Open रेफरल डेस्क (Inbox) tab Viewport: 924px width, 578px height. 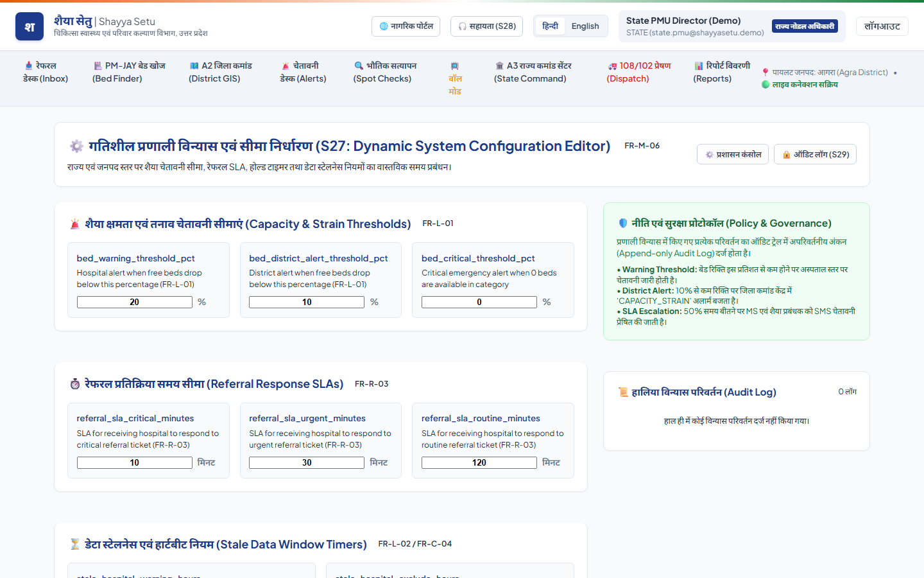pyautogui.click(x=46, y=72)
